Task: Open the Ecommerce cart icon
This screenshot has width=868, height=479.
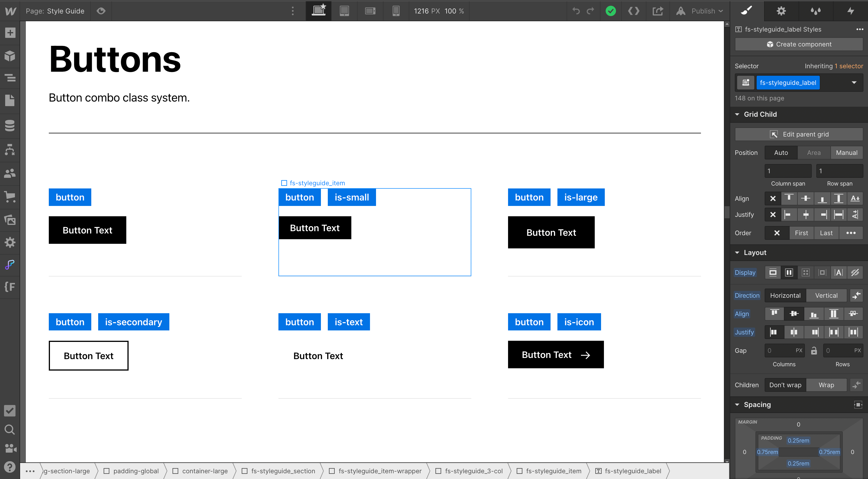Action: point(10,196)
